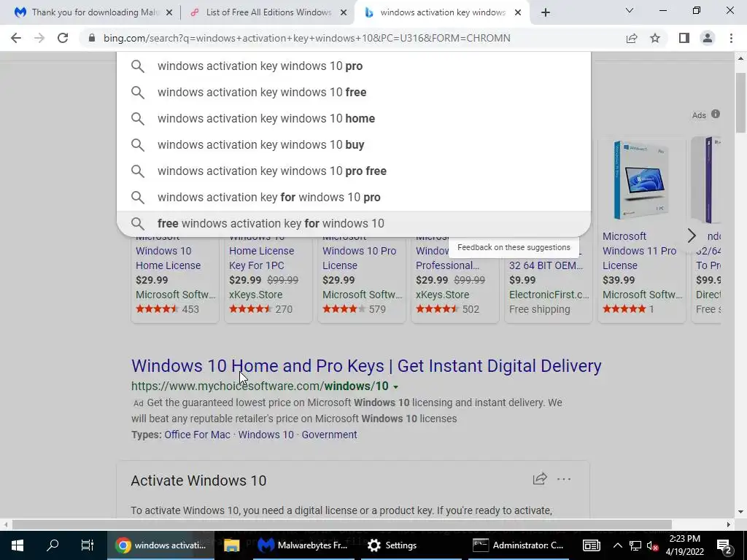This screenshot has height=560, width=747.
Task: Open the taskbar clock and date
Action: pyautogui.click(x=684, y=545)
